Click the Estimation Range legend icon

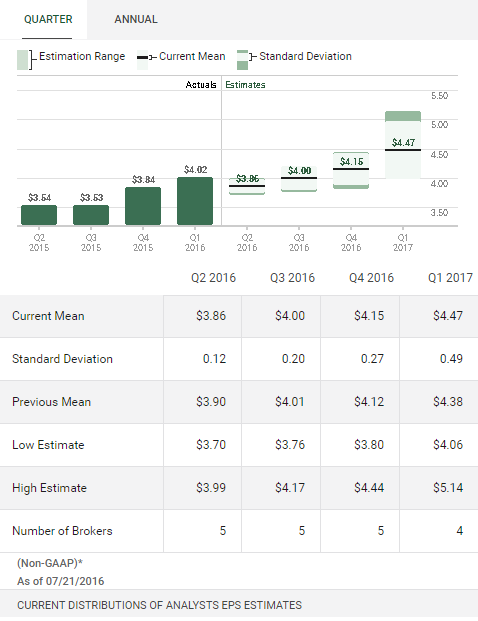23,60
